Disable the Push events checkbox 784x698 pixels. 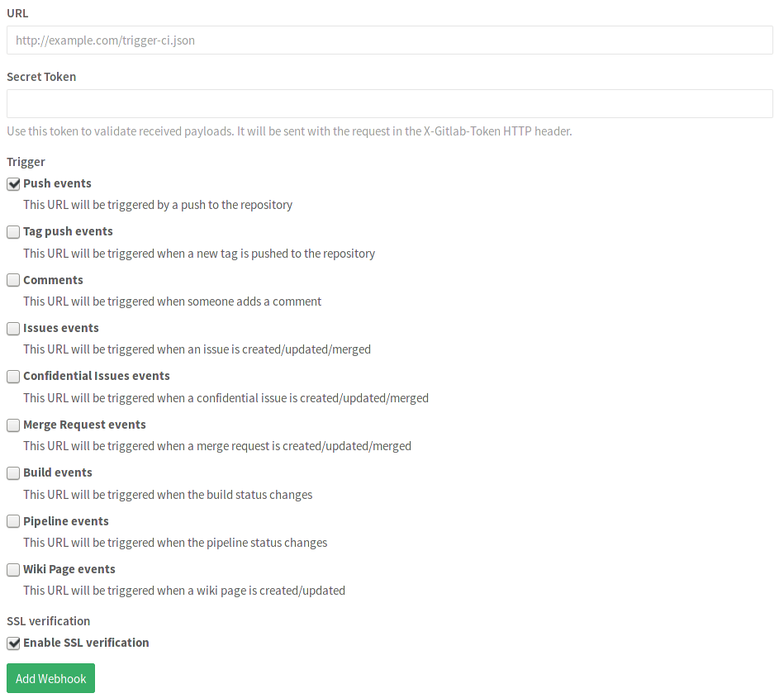(12, 183)
